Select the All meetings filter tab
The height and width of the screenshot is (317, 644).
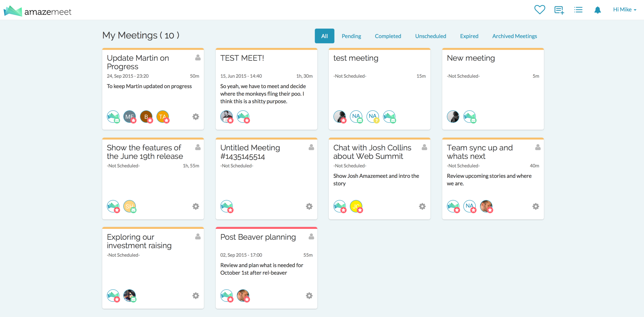coord(324,36)
